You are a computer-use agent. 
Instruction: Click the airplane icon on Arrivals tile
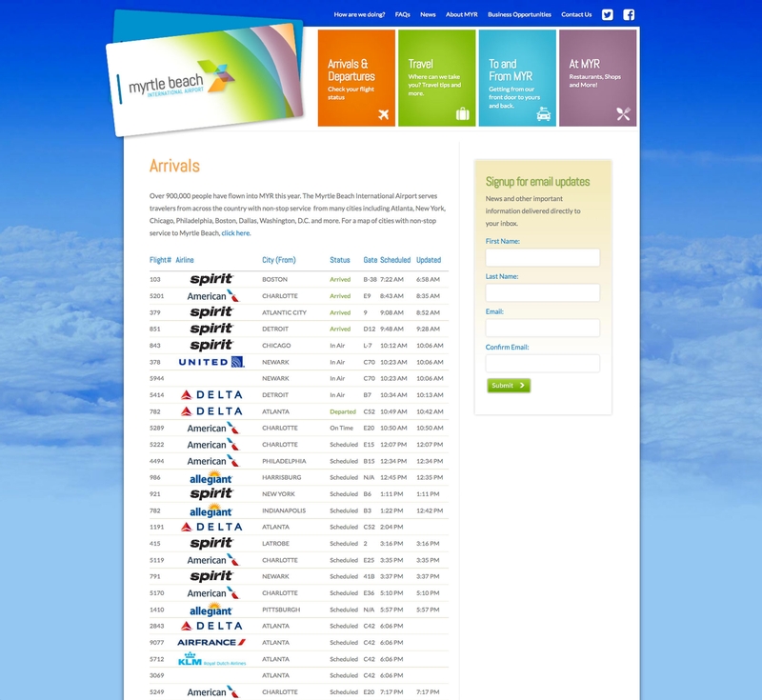[x=384, y=114]
